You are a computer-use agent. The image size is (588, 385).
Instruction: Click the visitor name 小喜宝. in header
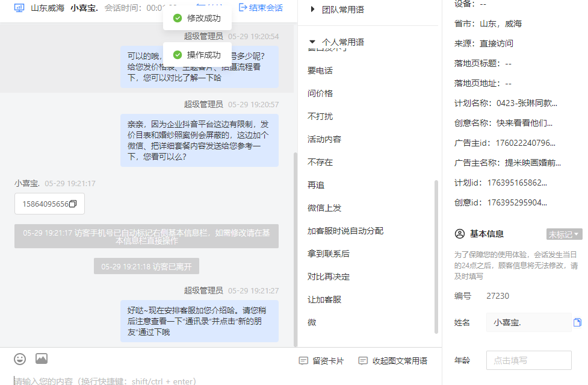coord(84,8)
